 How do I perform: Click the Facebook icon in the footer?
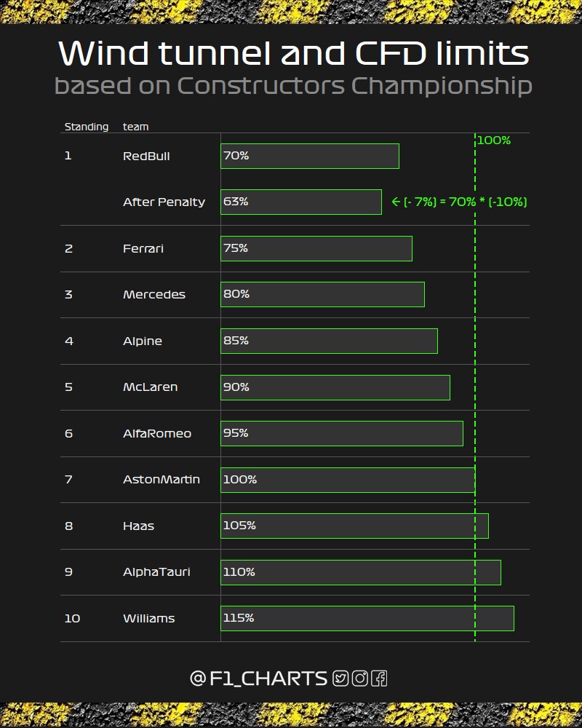379,678
